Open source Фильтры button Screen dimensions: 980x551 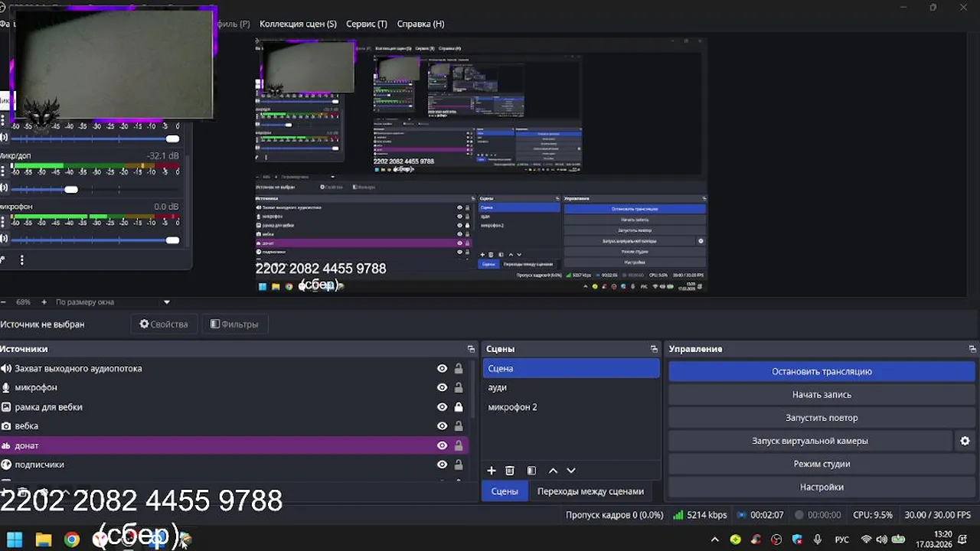234,324
